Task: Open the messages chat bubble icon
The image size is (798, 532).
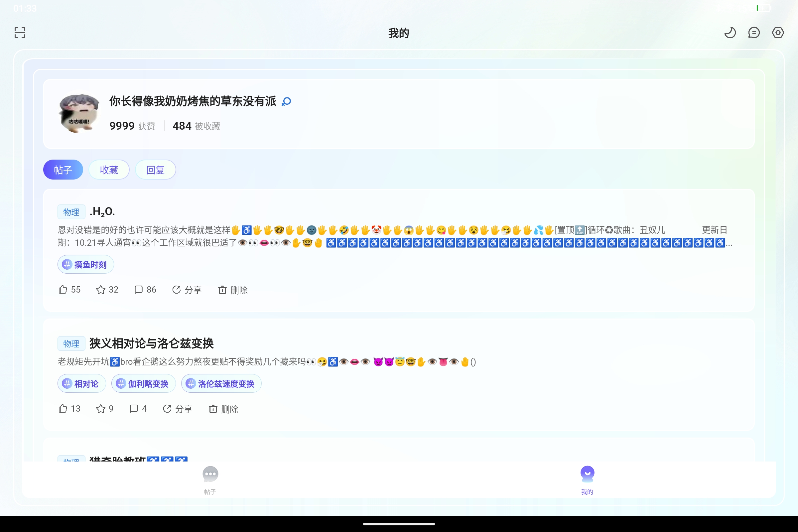Action: click(754, 33)
